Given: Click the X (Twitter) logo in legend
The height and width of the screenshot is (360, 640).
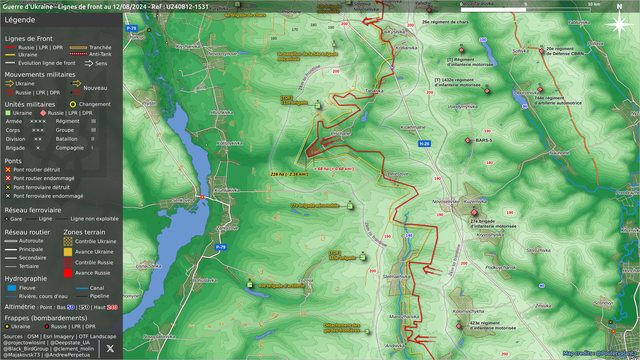Looking at the screenshot, I should click(x=110, y=349).
